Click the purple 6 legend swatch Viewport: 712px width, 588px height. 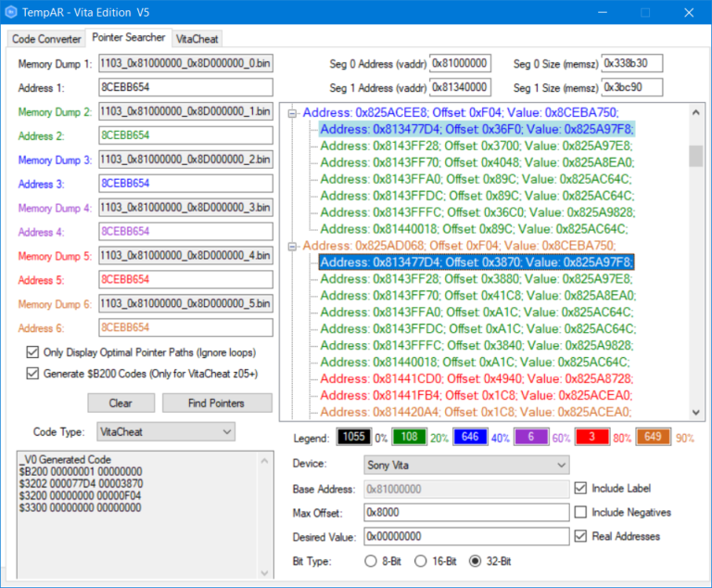coord(531,437)
